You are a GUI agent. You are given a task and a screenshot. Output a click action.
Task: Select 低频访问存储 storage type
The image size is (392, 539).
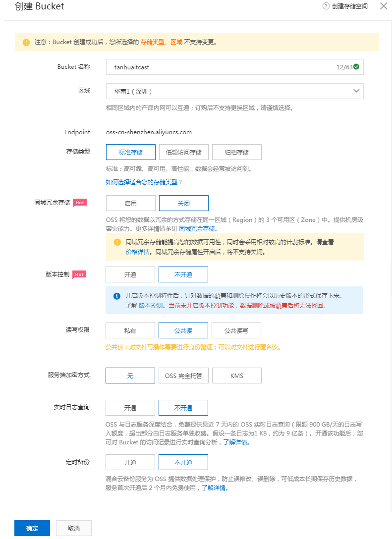point(184,152)
